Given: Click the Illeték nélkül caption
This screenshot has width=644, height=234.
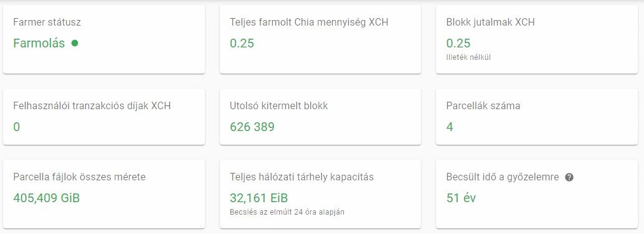Looking at the screenshot, I should pos(468,57).
